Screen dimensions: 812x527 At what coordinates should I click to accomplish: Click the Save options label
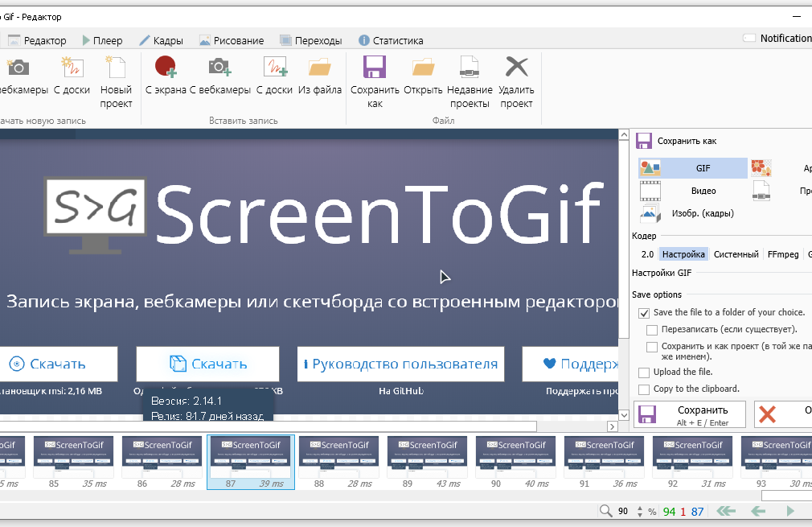657,294
